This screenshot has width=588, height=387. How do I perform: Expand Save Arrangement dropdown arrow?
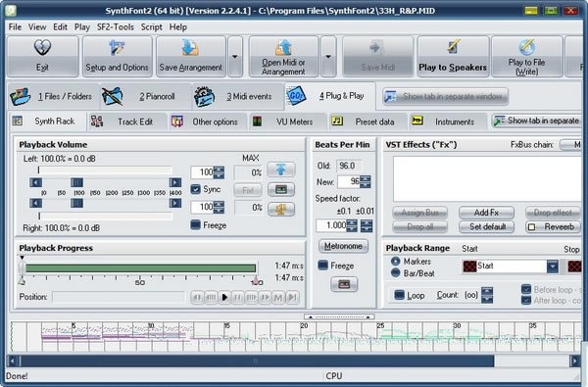(x=235, y=57)
